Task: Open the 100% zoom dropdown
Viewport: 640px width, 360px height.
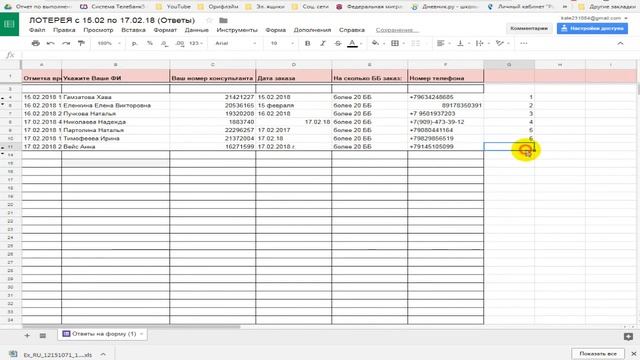Action: tap(109, 43)
